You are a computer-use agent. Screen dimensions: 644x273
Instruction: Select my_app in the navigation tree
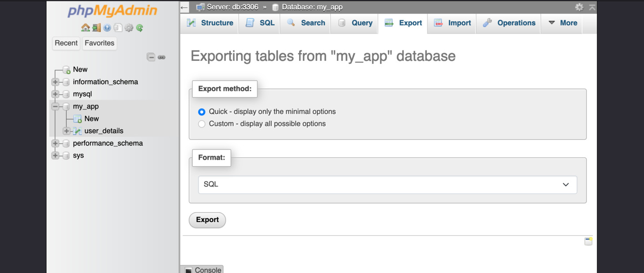pyautogui.click(x=86, y=107)
